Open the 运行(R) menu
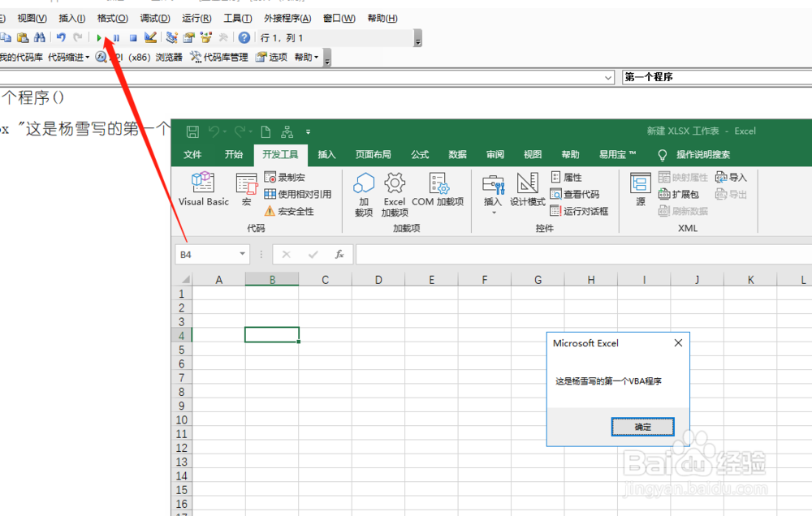This screenshot has width=812, height=516. tap(197, 18)
